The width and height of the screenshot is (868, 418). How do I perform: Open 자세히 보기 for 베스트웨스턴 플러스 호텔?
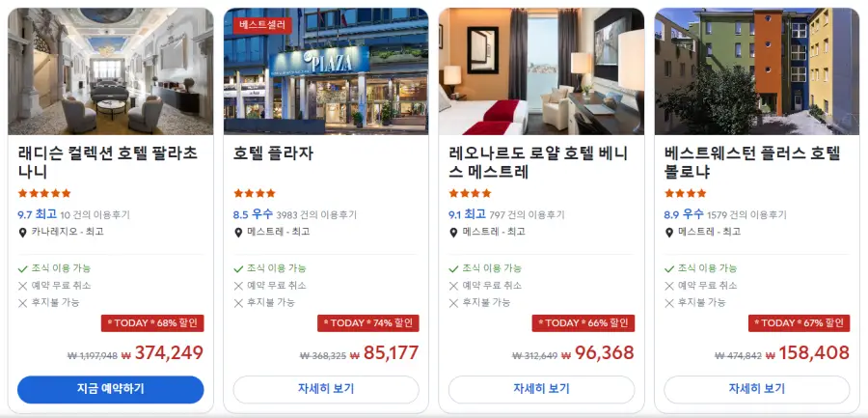coord(757,389)
